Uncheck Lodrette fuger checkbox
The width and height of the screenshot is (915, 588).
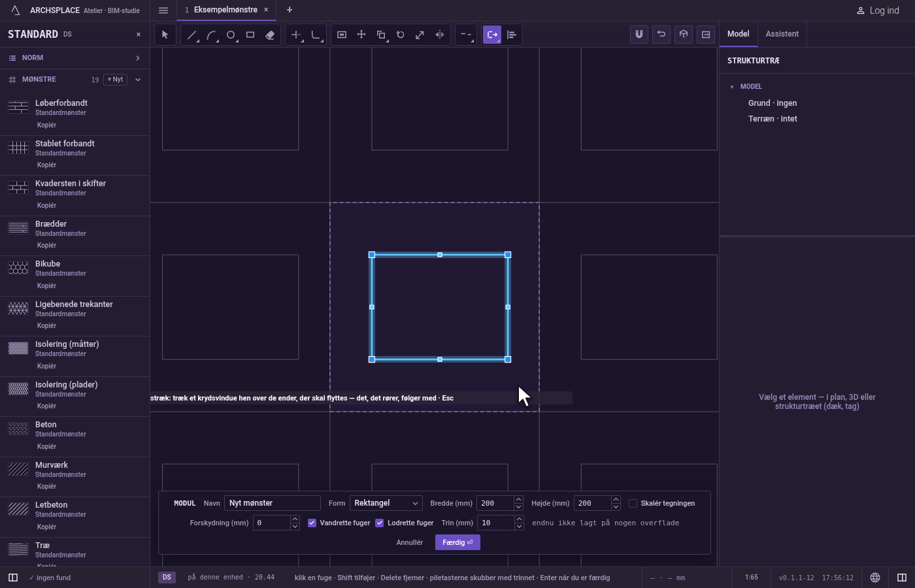[379, 523]
